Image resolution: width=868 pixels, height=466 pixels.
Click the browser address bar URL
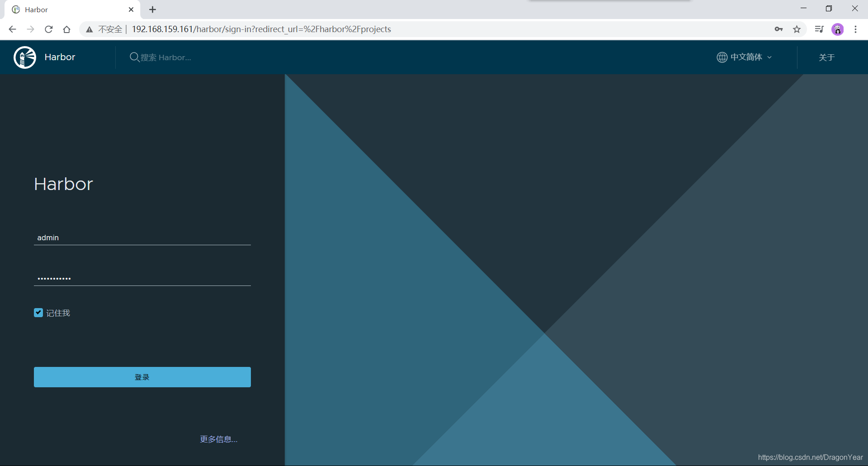tap(261, 29)
